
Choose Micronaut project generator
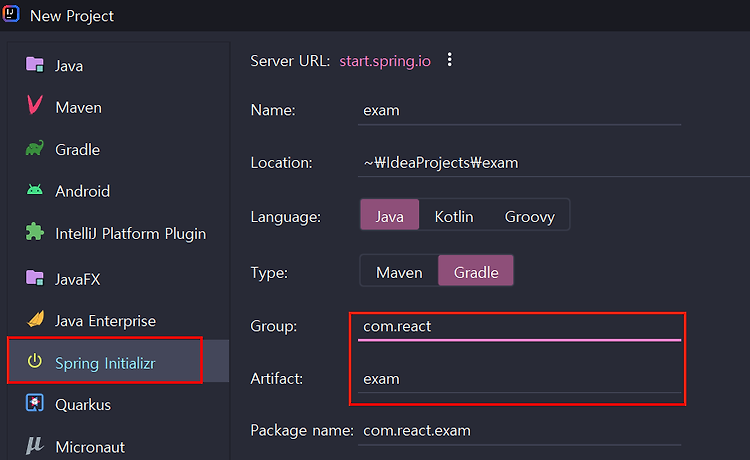click(x=118, y=447)
